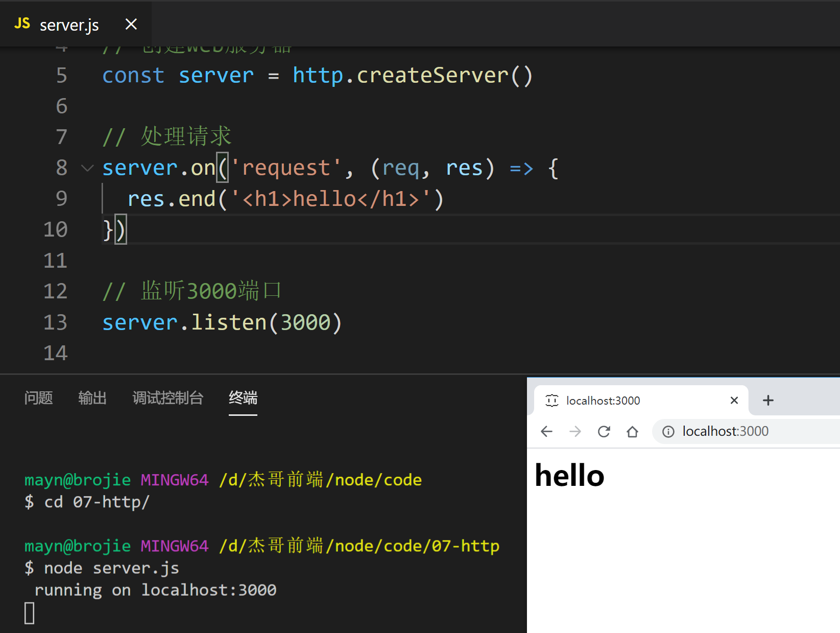Click the page favicon on browser tab

pos(552,401)
